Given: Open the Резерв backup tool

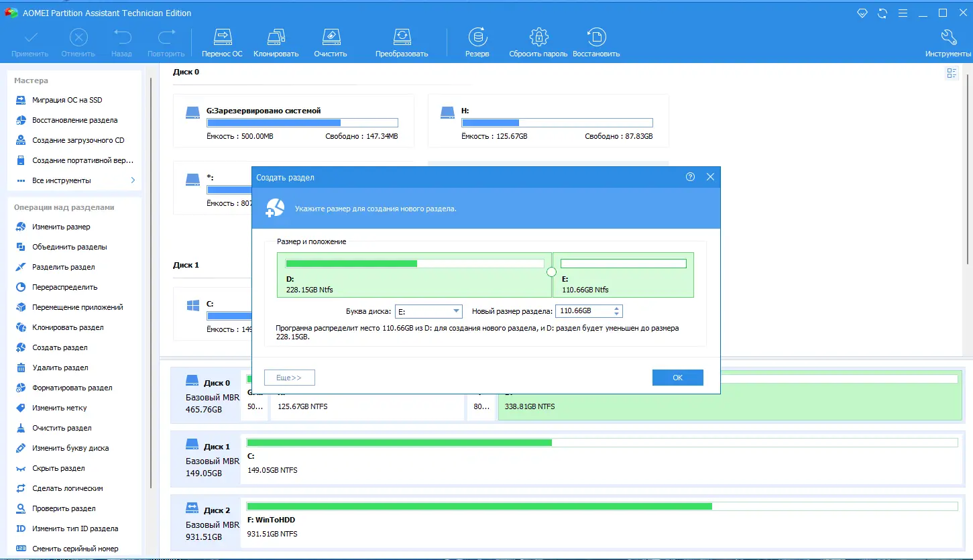Looking at the screenshot, I should [x=477, y=44].
